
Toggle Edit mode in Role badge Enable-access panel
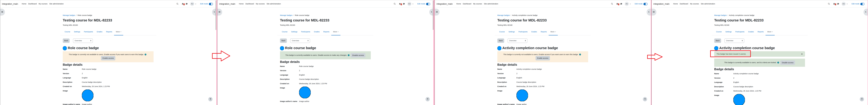pos(211,4)
